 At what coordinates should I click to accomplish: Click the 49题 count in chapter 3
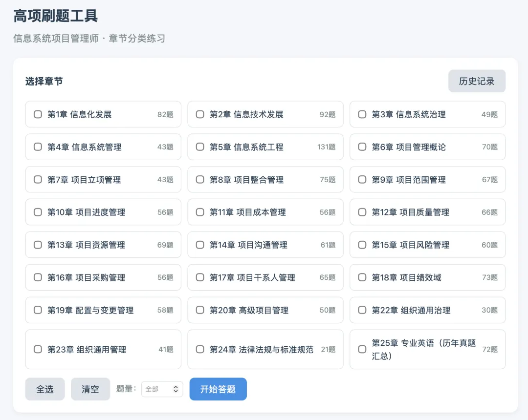point(489,114)
